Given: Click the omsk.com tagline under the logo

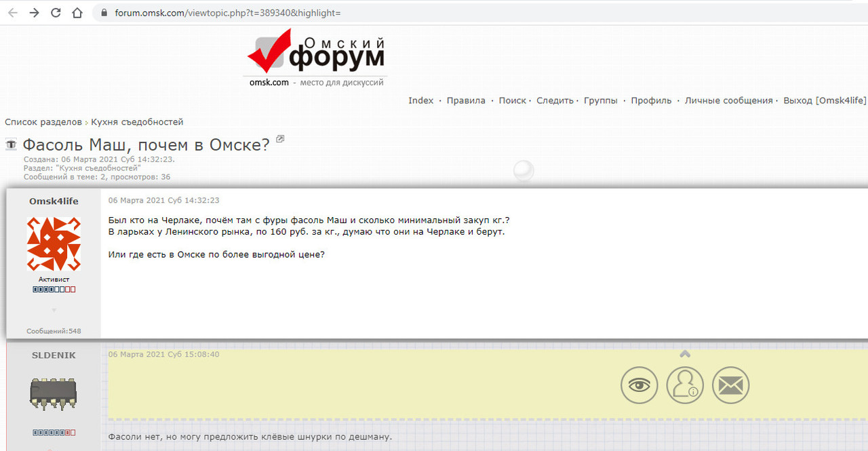Looking at the screenshot, I should tap(317, 82).
